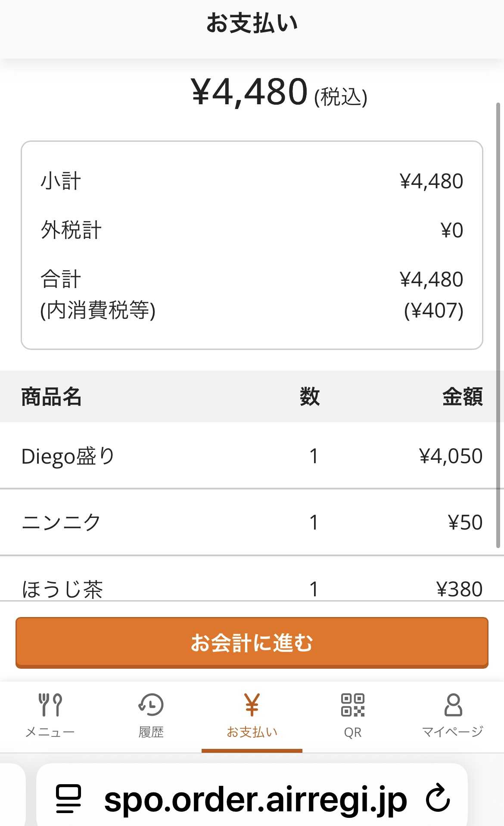Tap the 金額 column header
This screenshot has height=826, width=504.
click(x=462, y=396)
